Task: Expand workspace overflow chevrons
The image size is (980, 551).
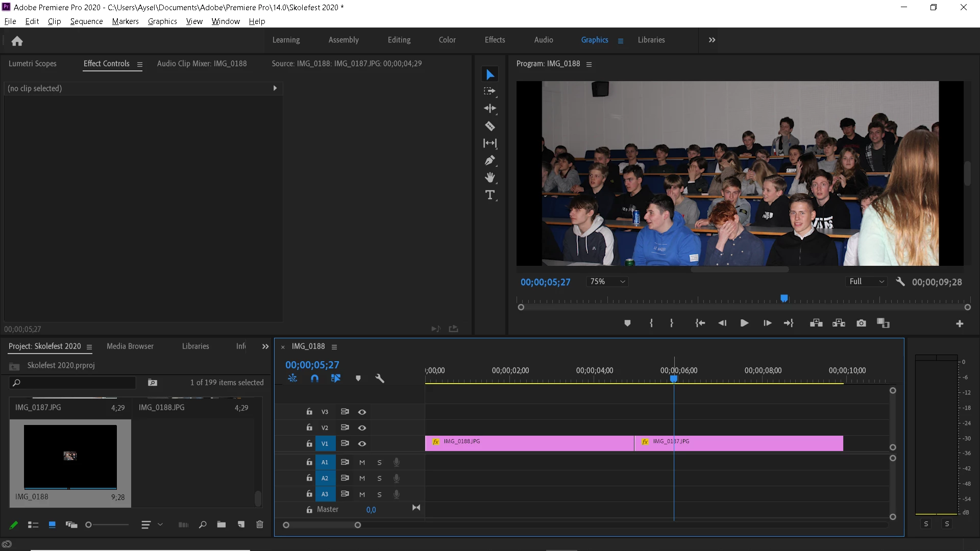Action: [x=712, y=40]
